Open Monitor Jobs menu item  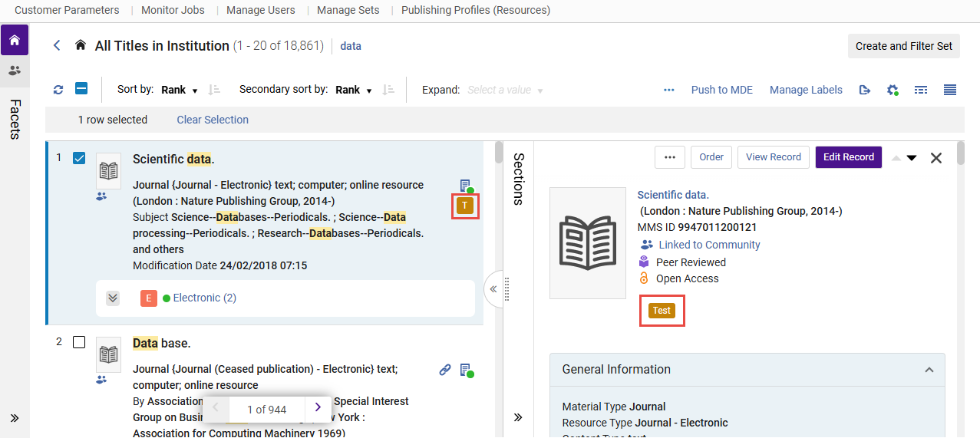173,11
